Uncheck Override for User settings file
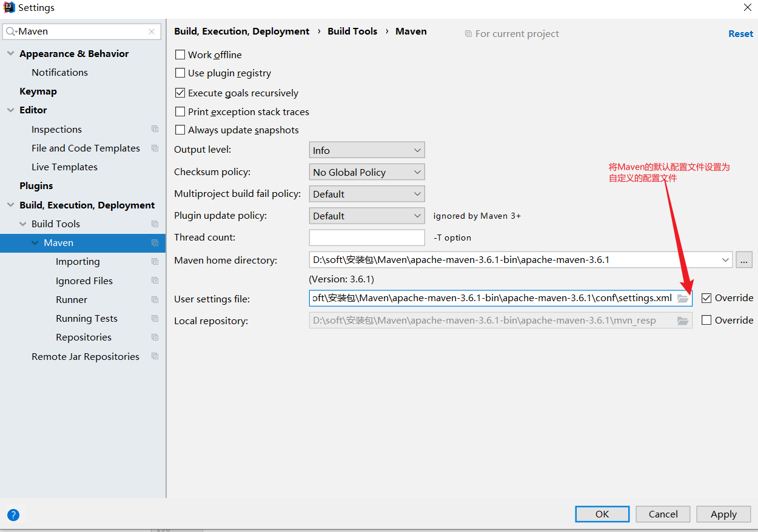 tap(706, 298)
